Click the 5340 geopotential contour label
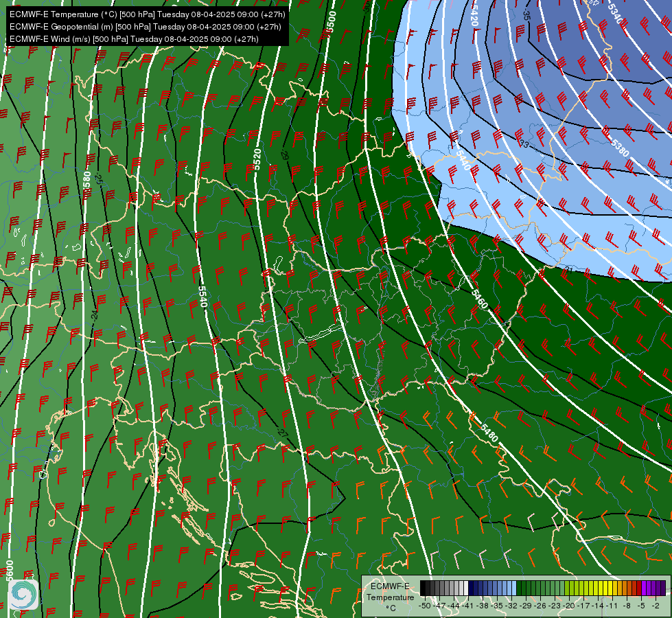Viewport: 672px width, 618px height. point(616,15)
